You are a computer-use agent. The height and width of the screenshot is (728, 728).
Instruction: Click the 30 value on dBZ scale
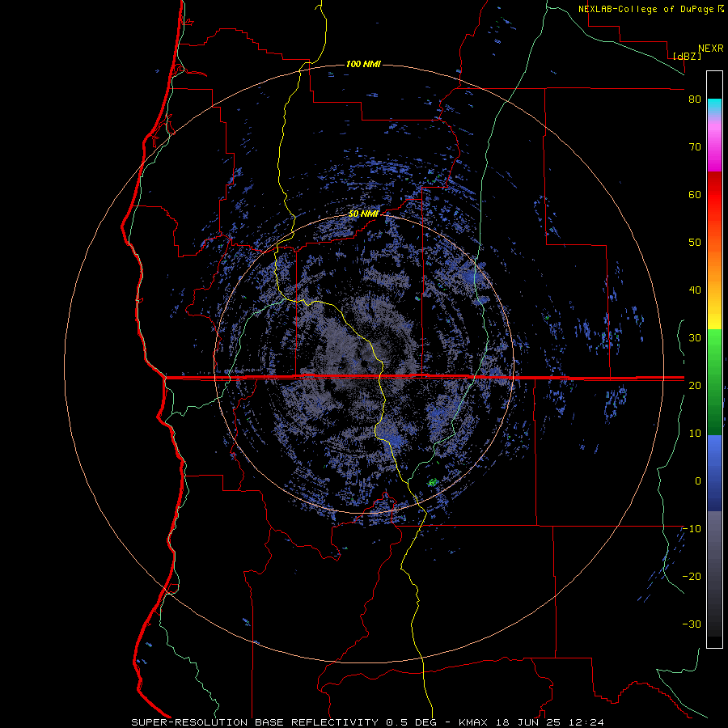click(x=695, y=337)
